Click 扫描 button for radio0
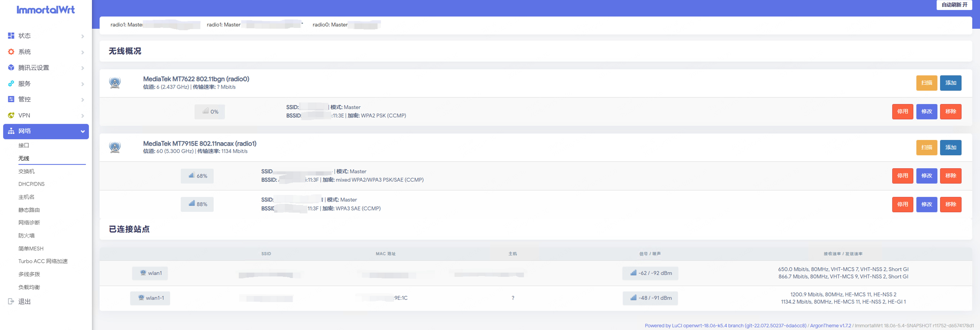Screen dimensions: 980x330 tap(926, 83)
